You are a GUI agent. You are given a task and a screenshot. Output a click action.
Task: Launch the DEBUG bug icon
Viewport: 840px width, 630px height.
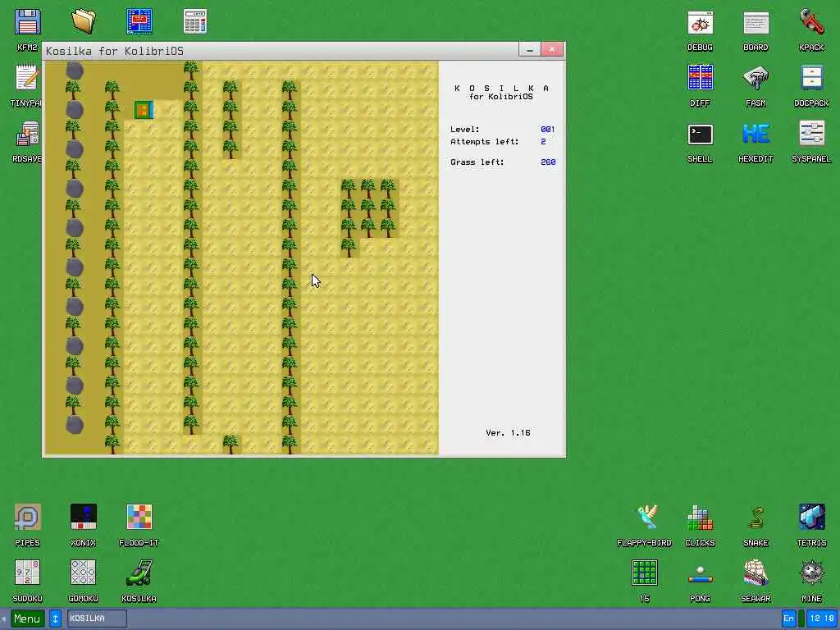tap(701, 22)
